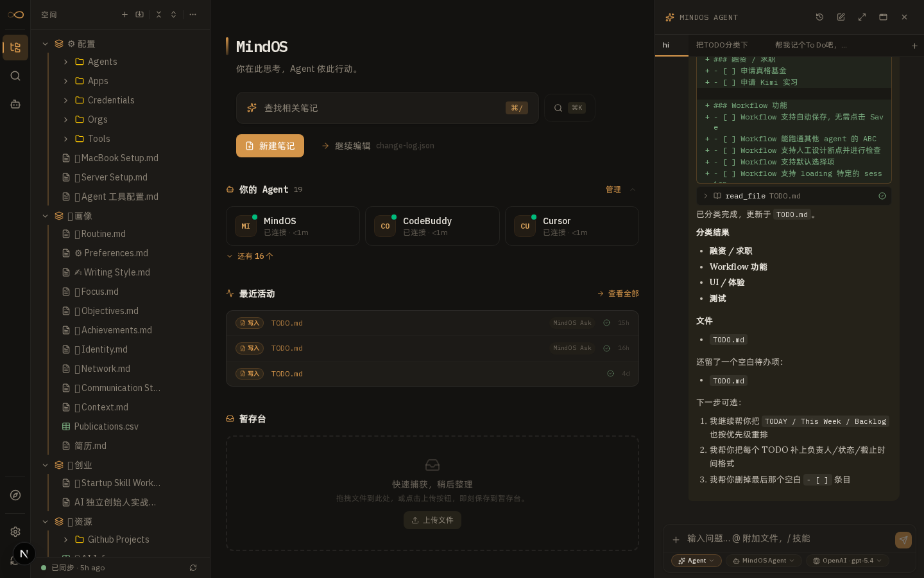
Task: Click 查看全部 in recent activity
Action: pyautogui.click(x=618, y=293)
